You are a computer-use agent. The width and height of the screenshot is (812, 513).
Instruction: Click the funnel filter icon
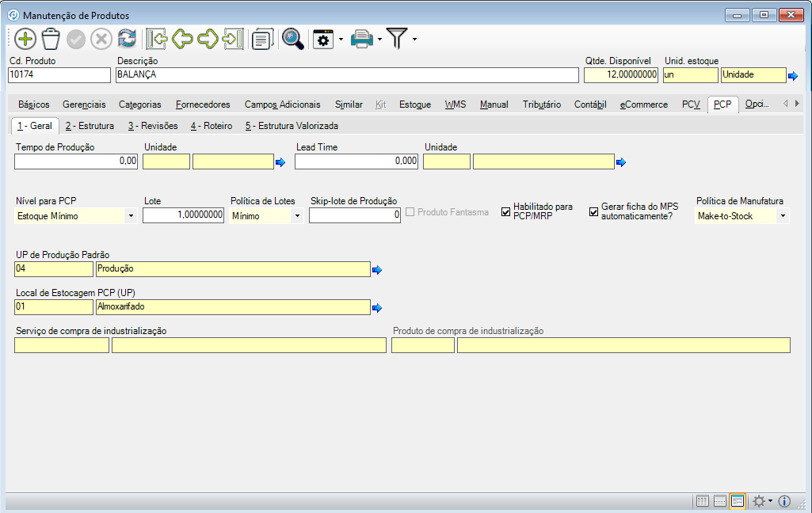click(x=397, y=39)
